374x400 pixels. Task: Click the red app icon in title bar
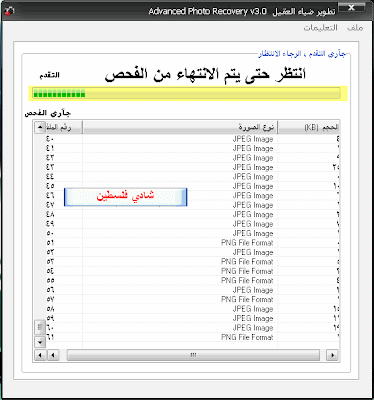coord(9,11)
